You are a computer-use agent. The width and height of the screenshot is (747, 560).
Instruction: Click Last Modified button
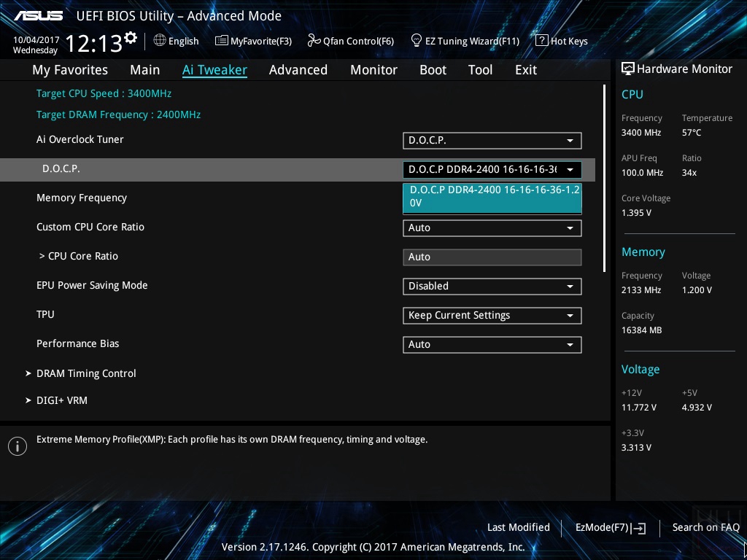[x=519, y=527]
